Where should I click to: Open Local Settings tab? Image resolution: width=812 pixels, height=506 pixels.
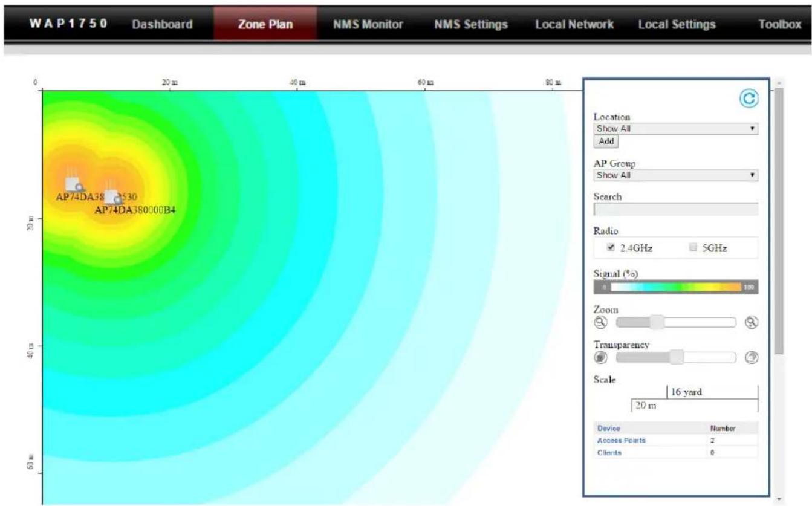tap(677, 25)
